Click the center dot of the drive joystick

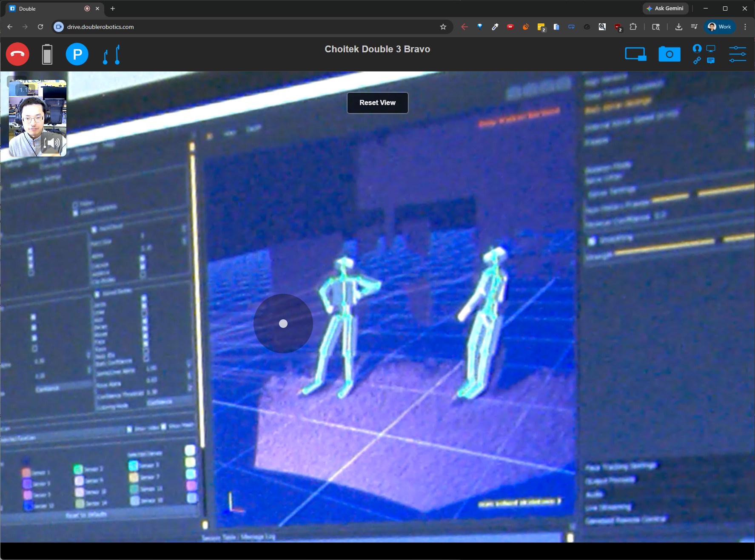[x=283, y=324]
